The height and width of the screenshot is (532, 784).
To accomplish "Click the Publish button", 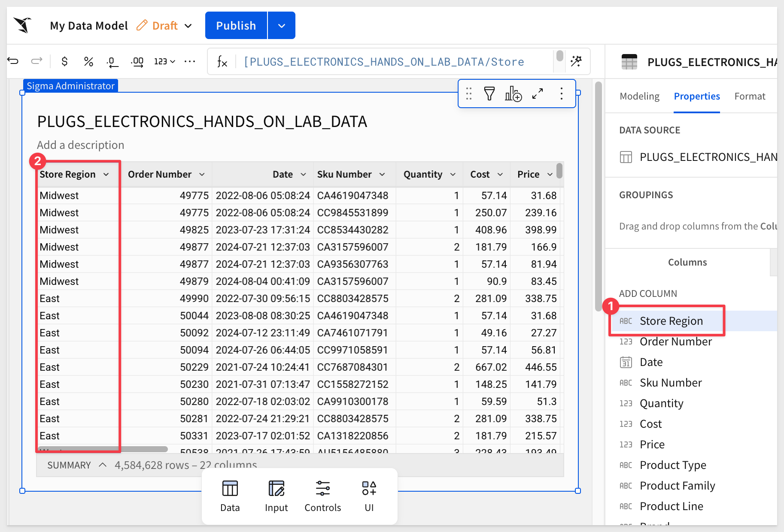I will (236, 26).
